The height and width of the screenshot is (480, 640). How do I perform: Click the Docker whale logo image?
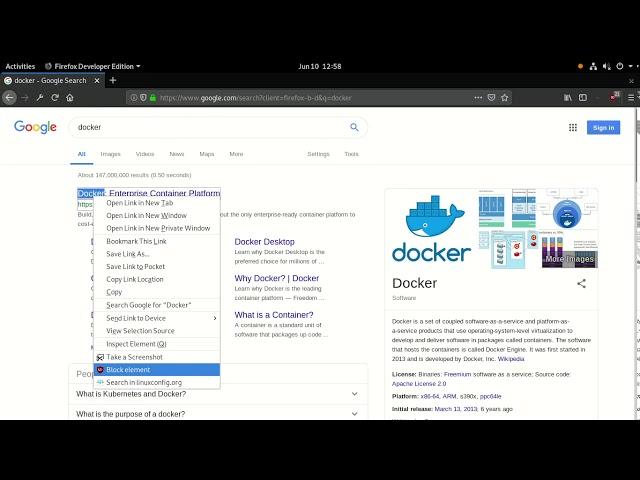point(431,228)
